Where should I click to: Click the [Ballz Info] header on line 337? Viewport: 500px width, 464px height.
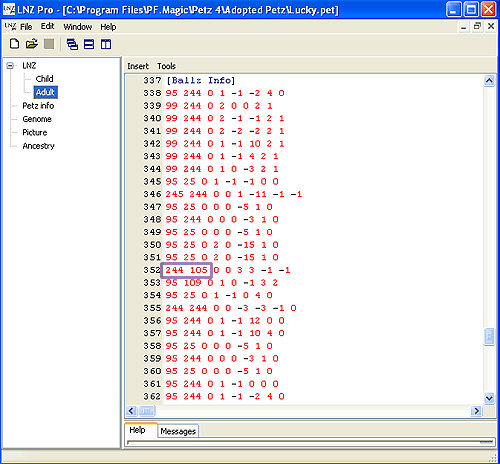(201, 80)
